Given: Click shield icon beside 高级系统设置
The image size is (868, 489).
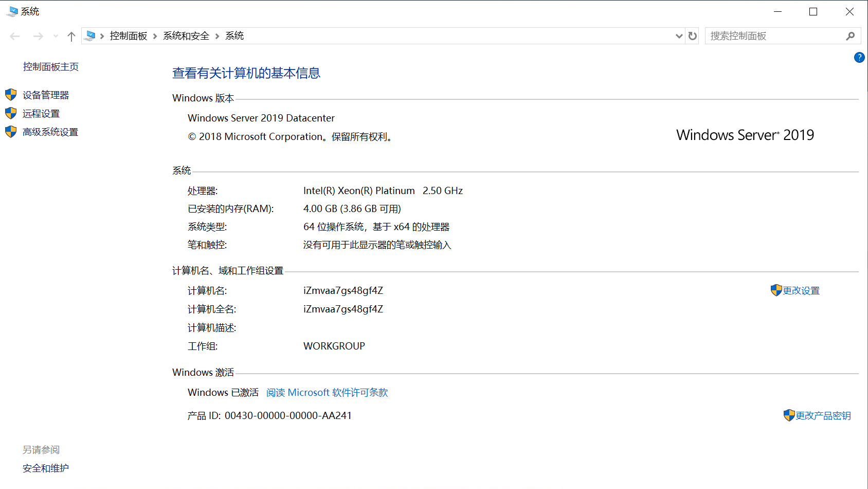Looking at the screenshot, I should (11, 132).
